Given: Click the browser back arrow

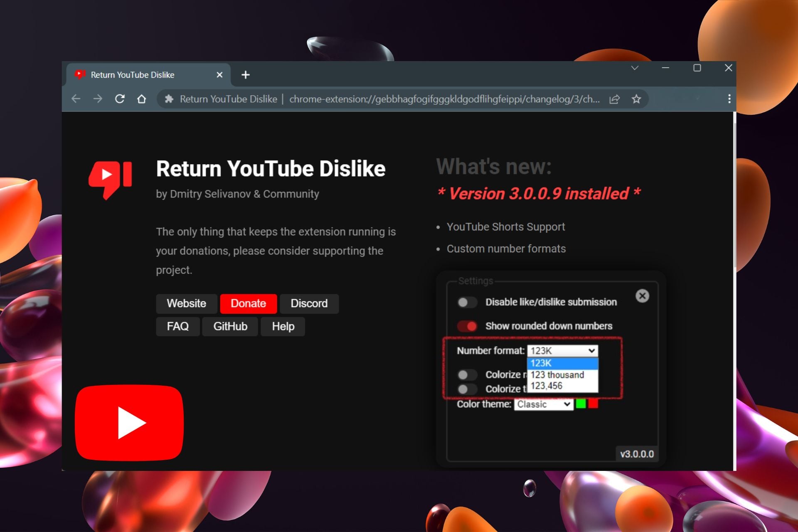Looking at the screenshot, I should click(76, 99).
